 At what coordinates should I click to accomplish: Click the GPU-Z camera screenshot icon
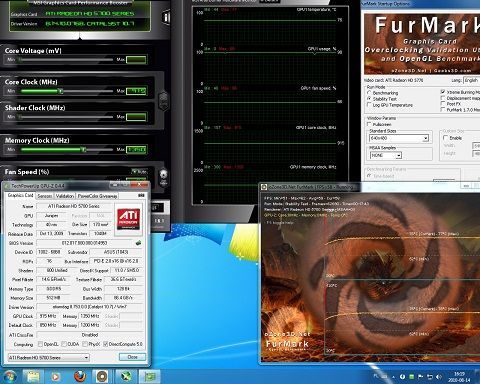point(141,195)
